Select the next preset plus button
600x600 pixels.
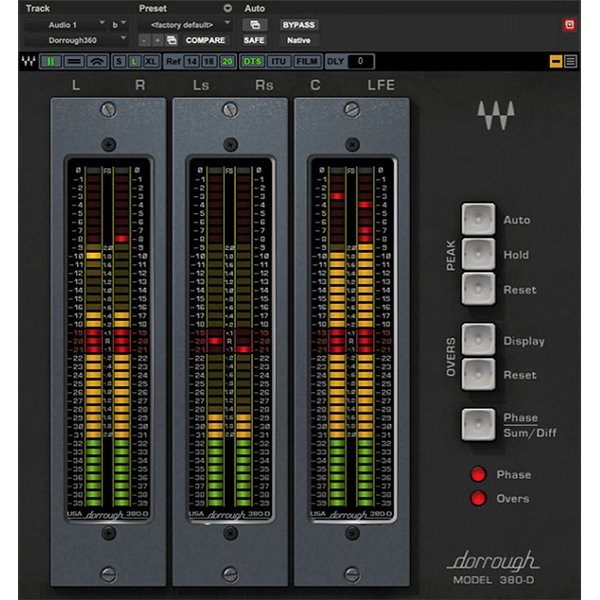point(157,40)
